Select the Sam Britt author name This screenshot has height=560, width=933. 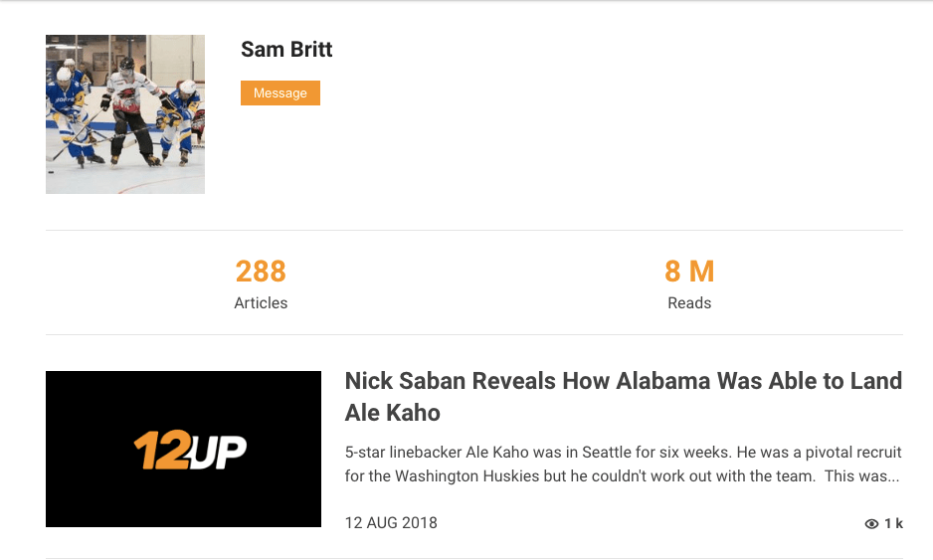(286, 50)
